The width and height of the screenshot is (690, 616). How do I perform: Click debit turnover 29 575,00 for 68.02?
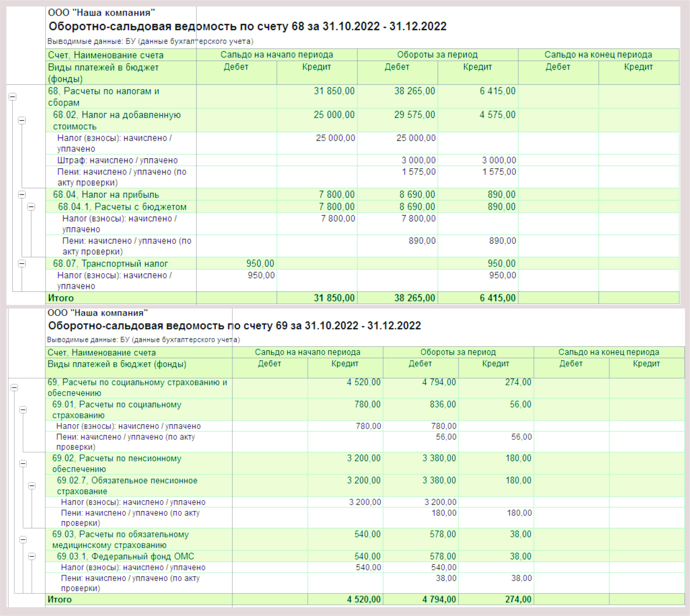[x=414, y=115]
